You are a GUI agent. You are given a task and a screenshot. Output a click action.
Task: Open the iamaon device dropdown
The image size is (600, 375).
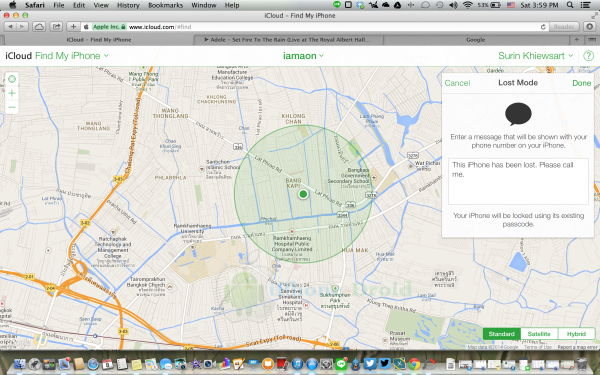(x=303, y=56)
